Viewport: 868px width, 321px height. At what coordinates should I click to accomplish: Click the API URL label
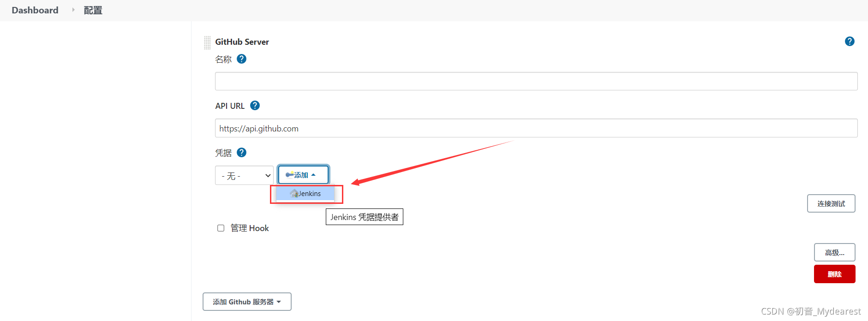(230, 106)
